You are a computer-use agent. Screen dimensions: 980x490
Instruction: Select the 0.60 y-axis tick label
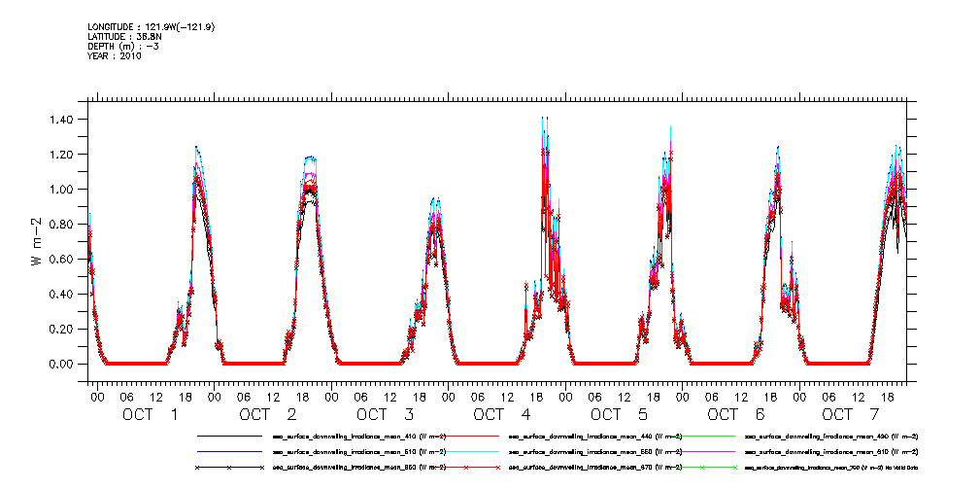(62, 259)
